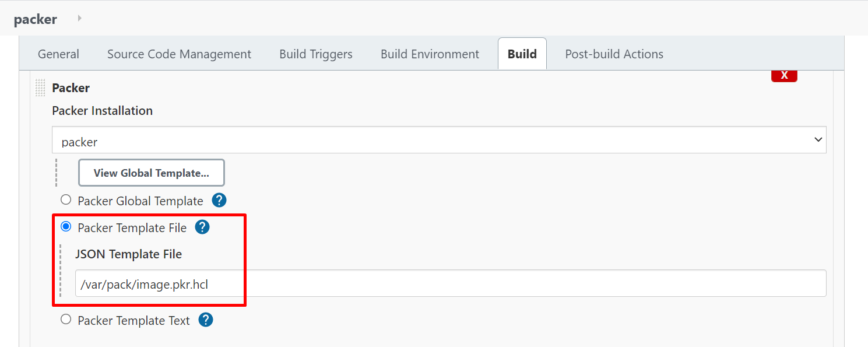Click the View Global Template button
Screen dimensions: 868x347
152,173
